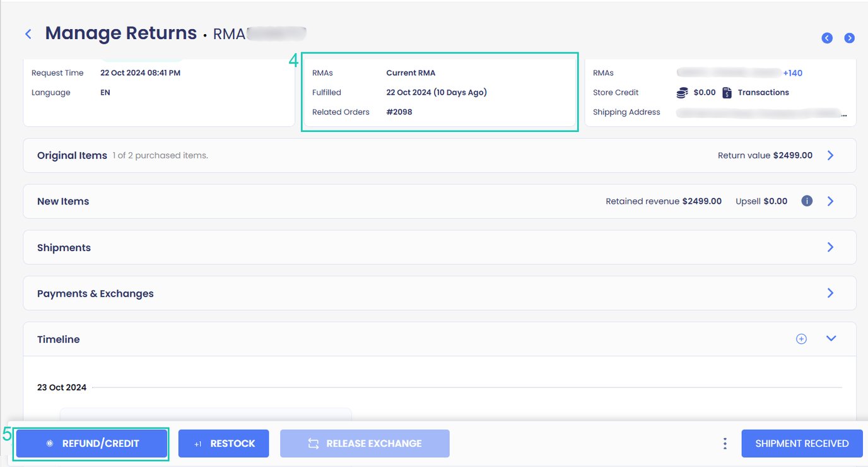Click the back arrow next to Manage Returns
868x467 pixels.
click(28, 33)
